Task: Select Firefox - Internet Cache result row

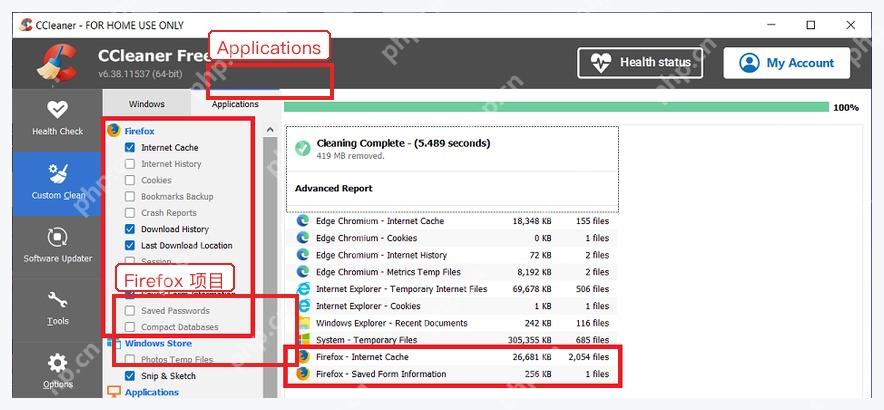Action: click(451, 356)
